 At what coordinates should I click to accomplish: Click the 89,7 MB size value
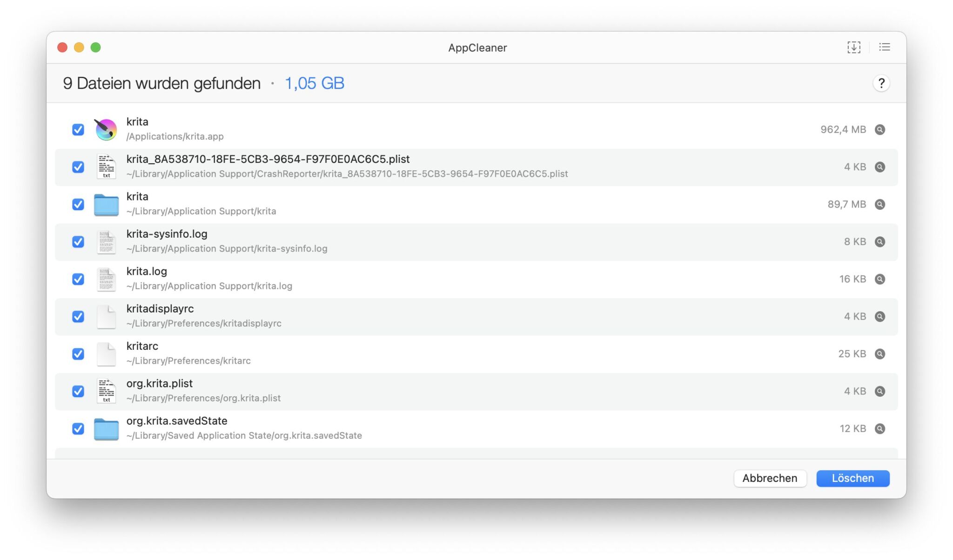click(846, 204)
